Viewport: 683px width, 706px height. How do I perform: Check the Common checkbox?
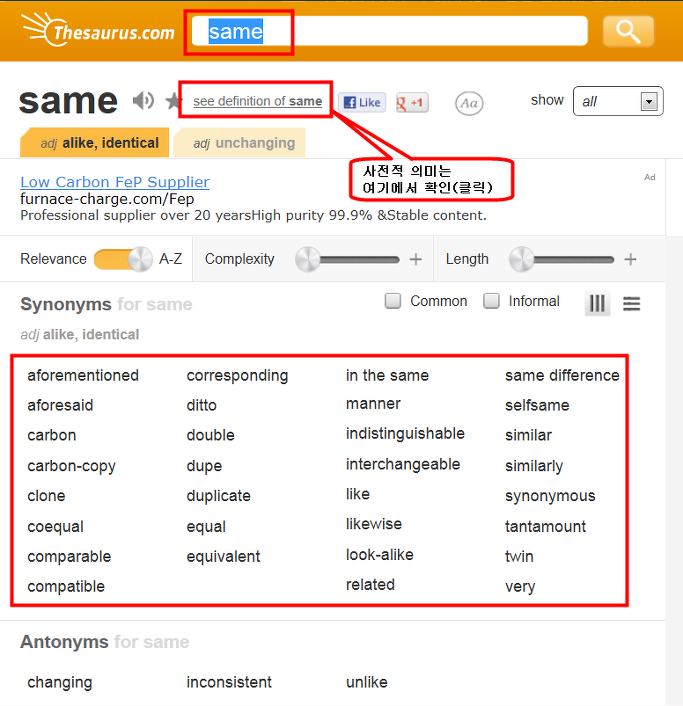point(393,301)
